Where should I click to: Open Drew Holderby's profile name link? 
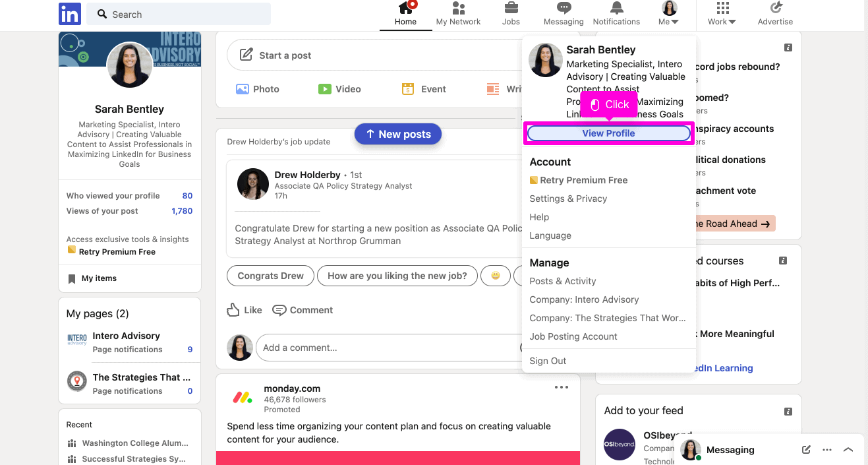308,175
